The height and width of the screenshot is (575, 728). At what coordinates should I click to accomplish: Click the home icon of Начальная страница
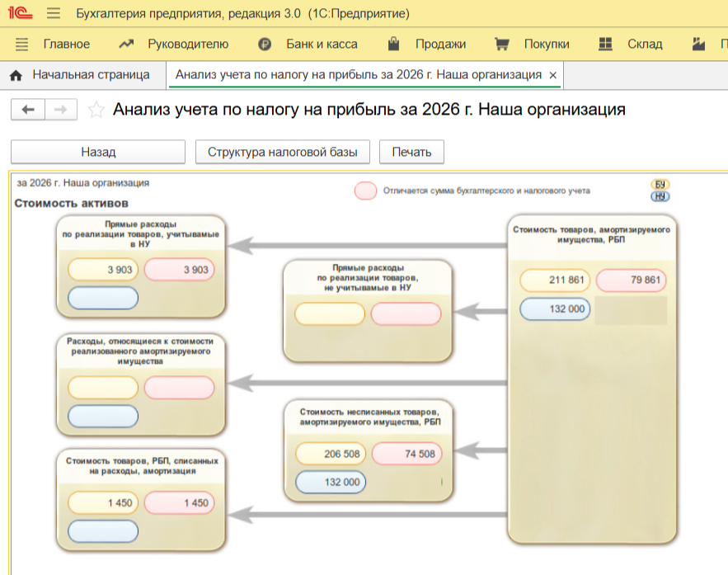click(x=16, y=75)
